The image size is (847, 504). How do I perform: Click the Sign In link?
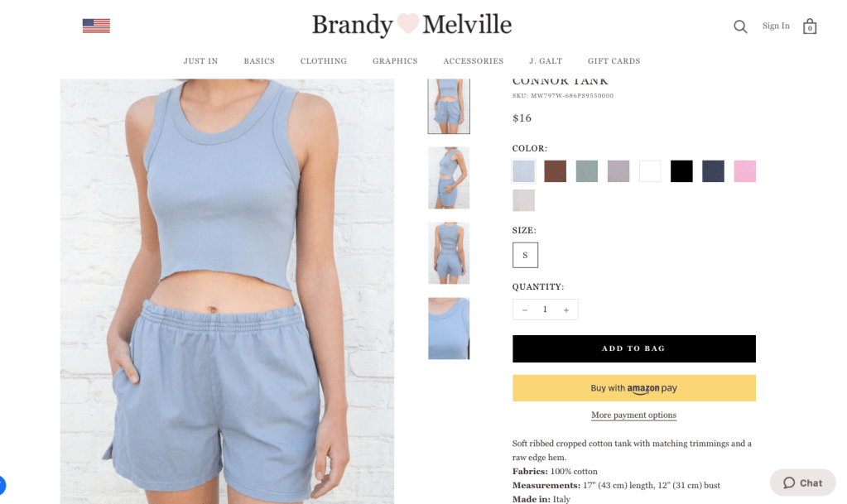tap(776, 26)
